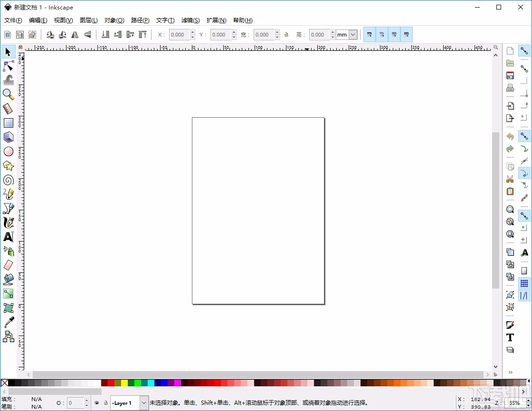The height and width of the screenshot is (411, 532).
Task: Select the Zoom magnifier tool
Action: click(9, 94)
